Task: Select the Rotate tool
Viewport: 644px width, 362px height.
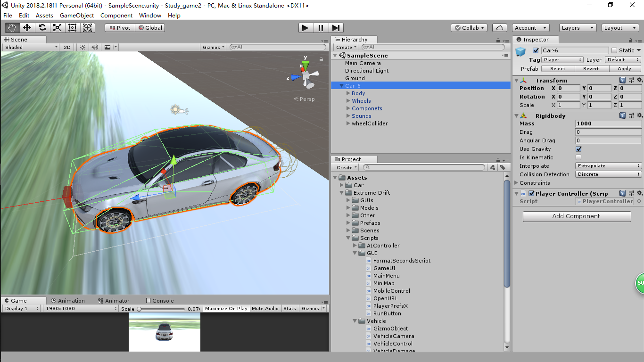Action: (42, 28)
